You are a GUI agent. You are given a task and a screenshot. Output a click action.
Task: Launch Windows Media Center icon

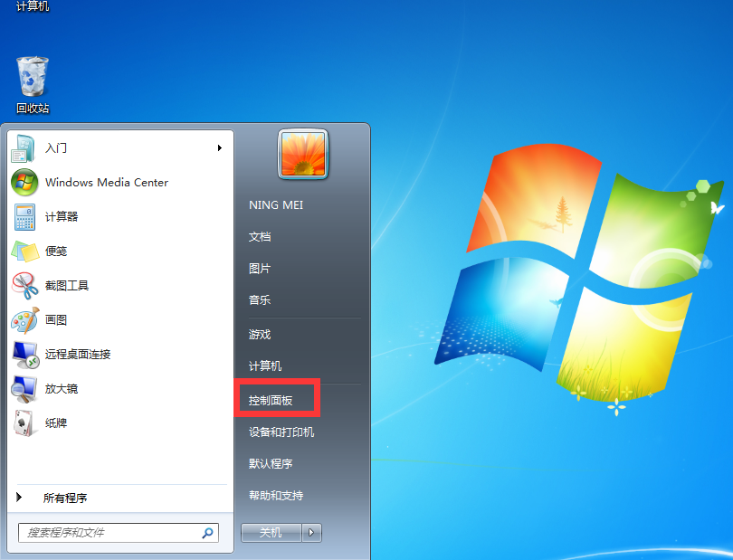pyautogui.click(x=24, y=182)
